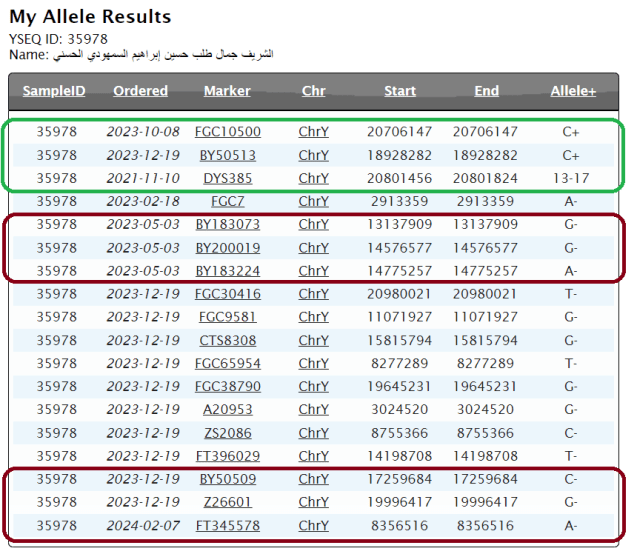Click ChrY link in ZS2086 row
This screenshot has width=637, height=554.
point(313,433)
